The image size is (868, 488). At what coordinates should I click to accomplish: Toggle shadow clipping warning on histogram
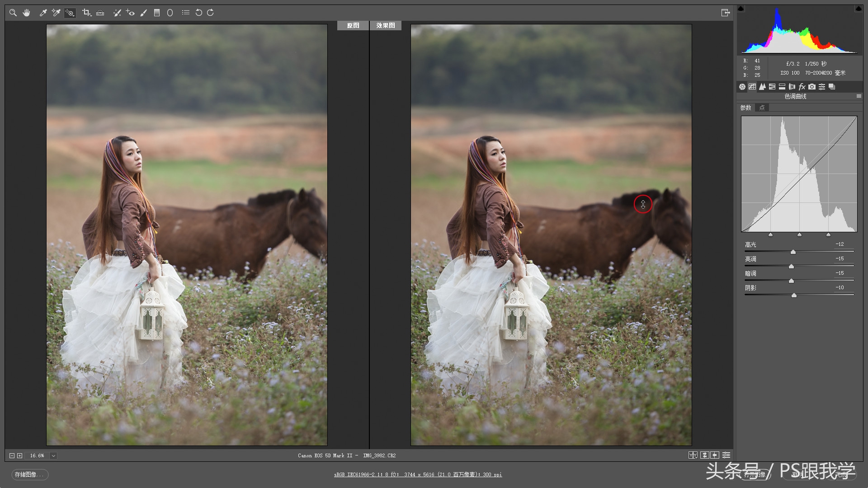(741, 8)
